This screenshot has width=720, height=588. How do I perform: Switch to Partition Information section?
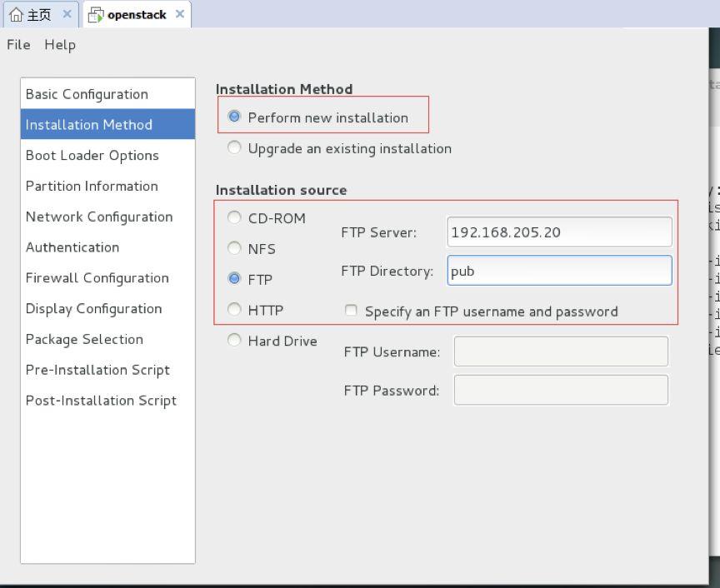tap(92, 187)
